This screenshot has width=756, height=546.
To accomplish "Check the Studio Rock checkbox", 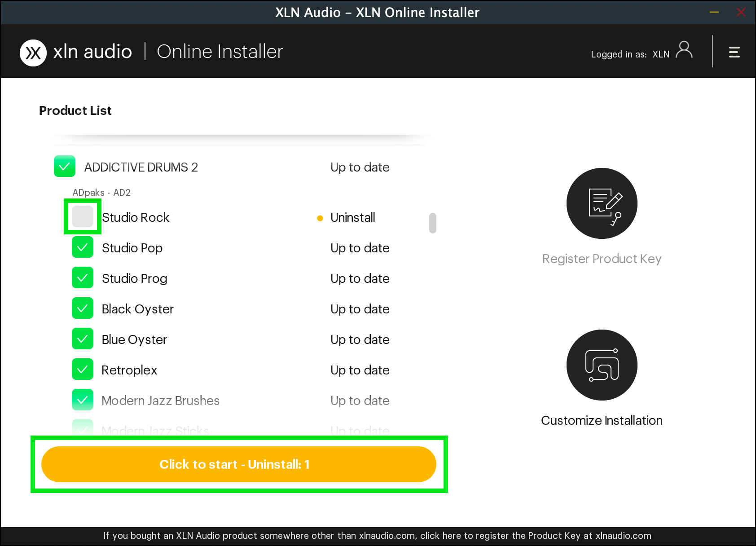I will tap(83, 216).
